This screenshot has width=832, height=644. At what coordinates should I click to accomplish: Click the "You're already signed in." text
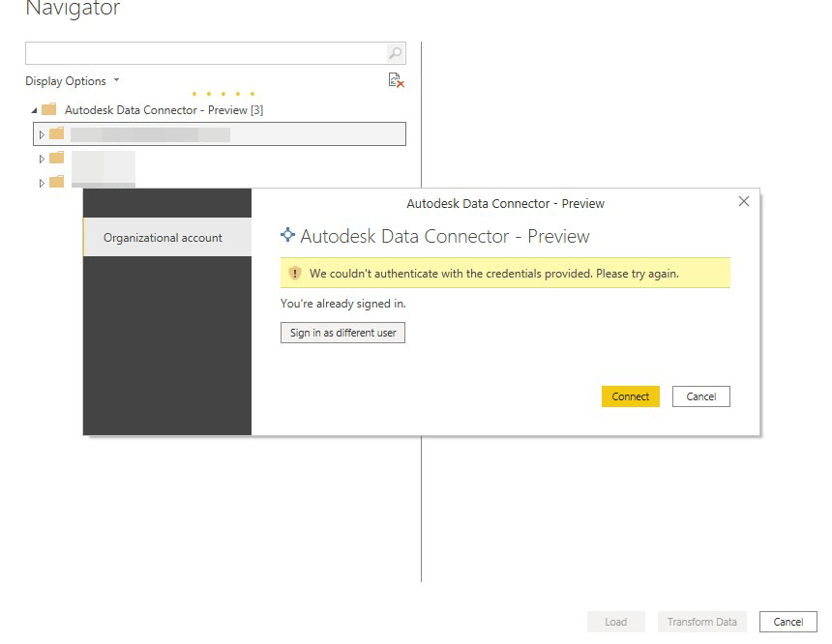tap(342, 304)
